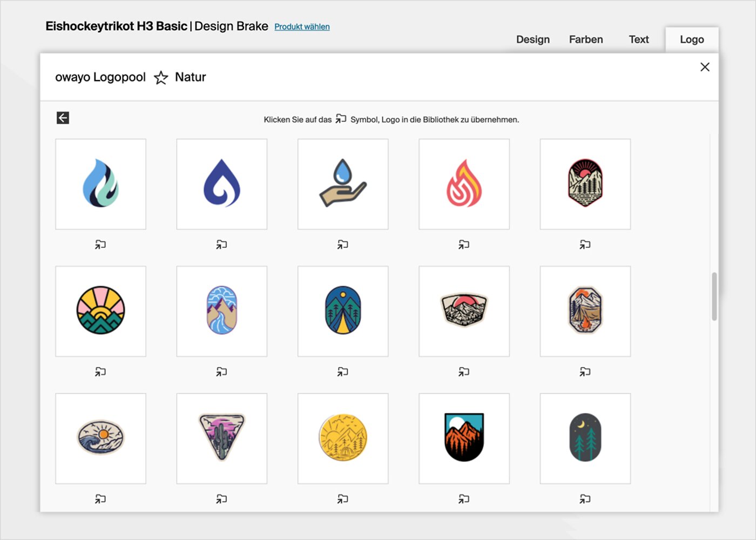Add orange mountain shield logo to library
756x540 pixels.
coord(464,499)
